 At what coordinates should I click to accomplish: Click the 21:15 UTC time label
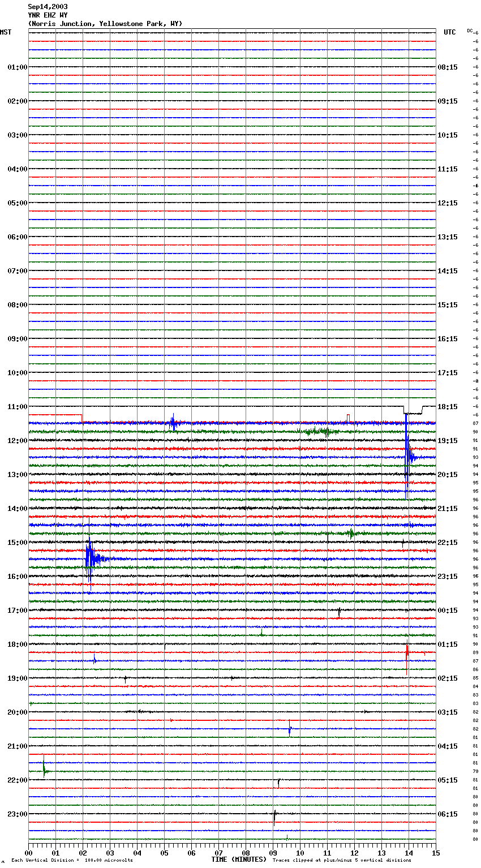tap(448, 509)
